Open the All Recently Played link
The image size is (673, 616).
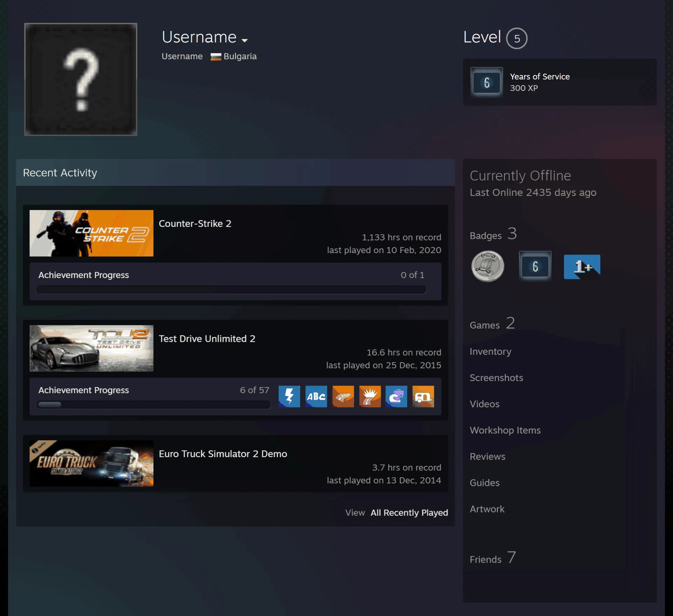409,513
